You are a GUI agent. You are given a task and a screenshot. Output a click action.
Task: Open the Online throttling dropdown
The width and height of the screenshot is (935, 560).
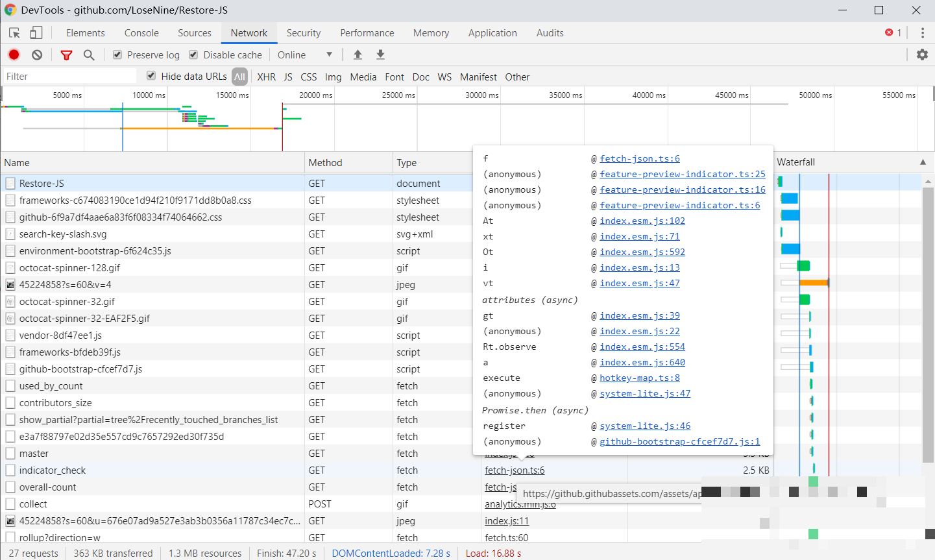tap(305, 55)
